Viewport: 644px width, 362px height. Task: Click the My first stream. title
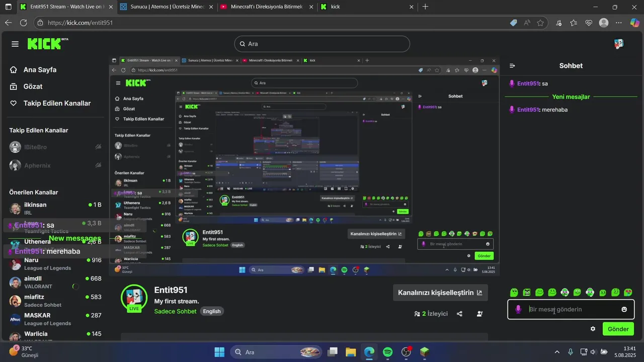[x=177, y=301]
